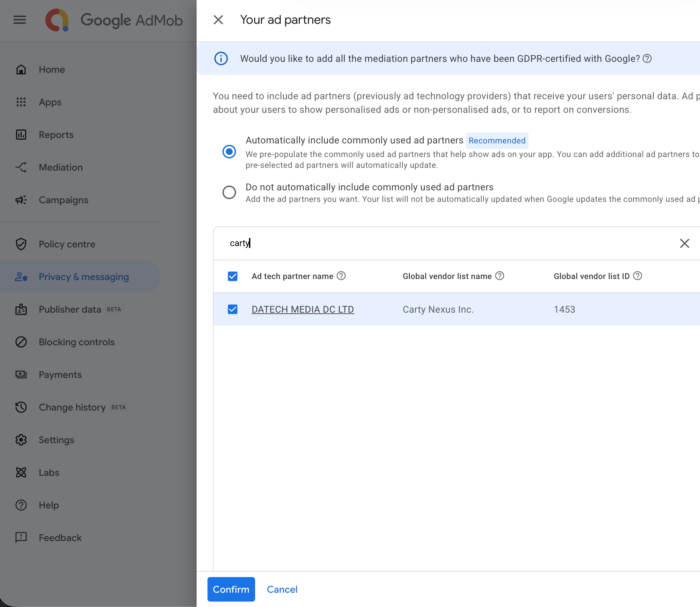Open Payments menu item

click(80, 375)
